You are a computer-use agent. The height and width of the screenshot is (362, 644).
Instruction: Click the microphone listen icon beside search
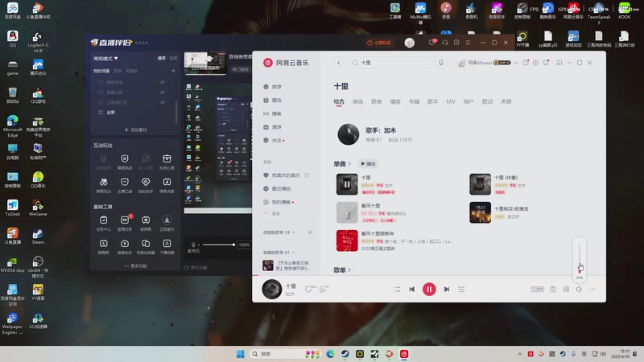[x=440, y=63]
